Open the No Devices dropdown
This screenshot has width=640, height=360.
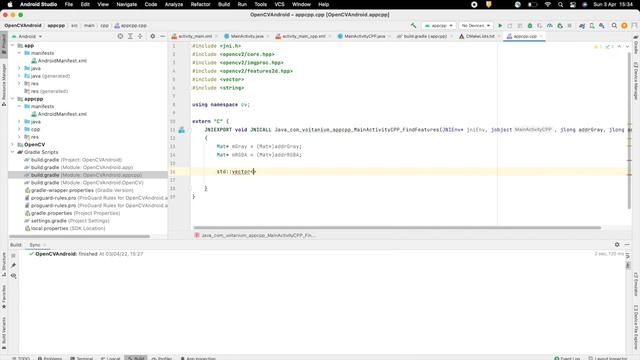coord(476,25)
